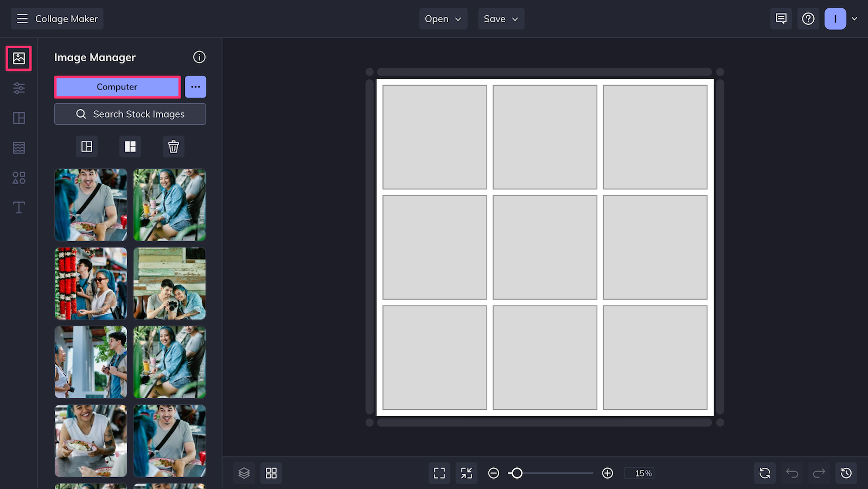Click the Computer upload button
This screenshot has height=489, width=868.
[117, 87]
